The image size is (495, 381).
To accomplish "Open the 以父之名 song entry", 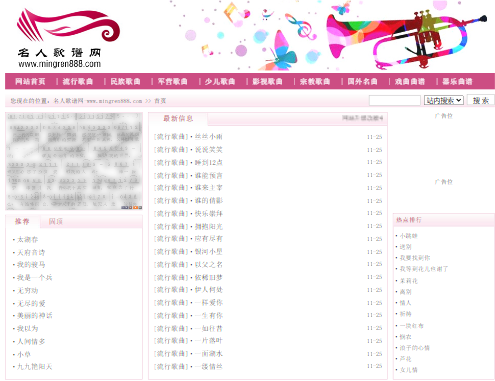I will coord(209,265).
